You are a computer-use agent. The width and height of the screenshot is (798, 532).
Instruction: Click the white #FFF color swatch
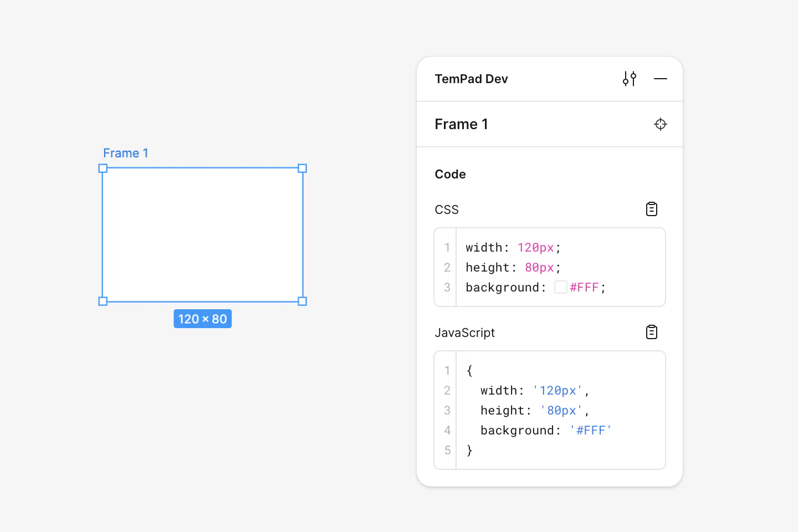(561, 287)
